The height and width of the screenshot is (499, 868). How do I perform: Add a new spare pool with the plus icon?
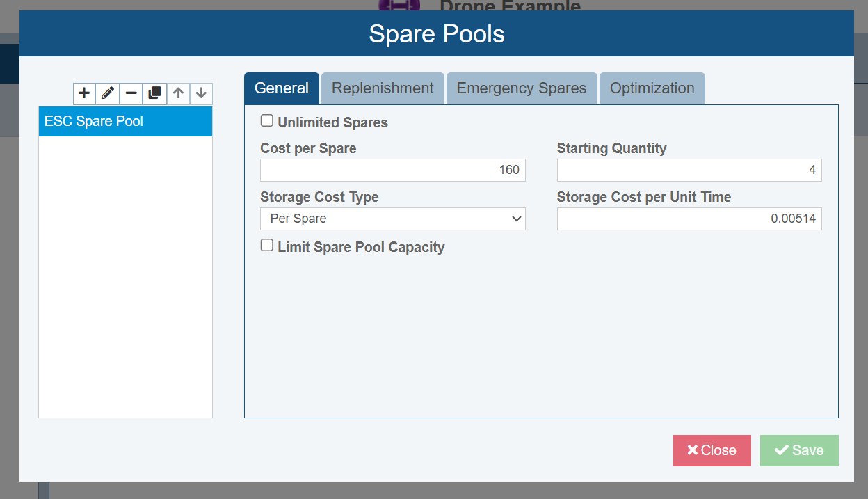point(83,93)
